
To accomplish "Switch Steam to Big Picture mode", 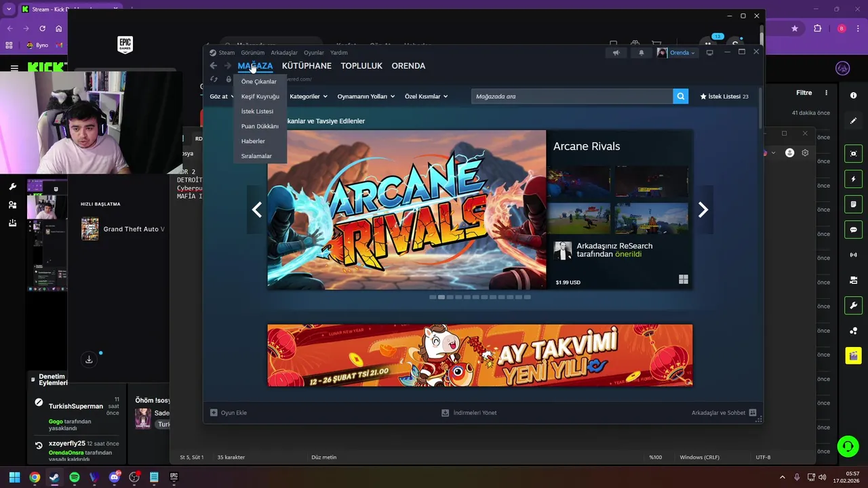I will 710,53.
